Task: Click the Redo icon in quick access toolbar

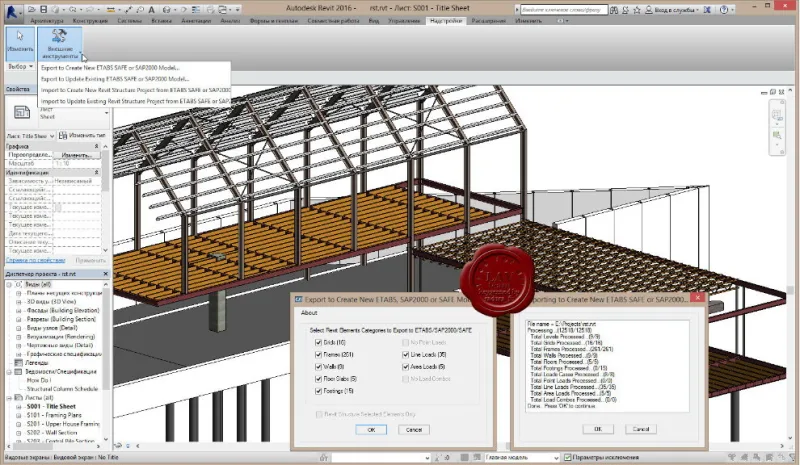Action: [90, 10]
